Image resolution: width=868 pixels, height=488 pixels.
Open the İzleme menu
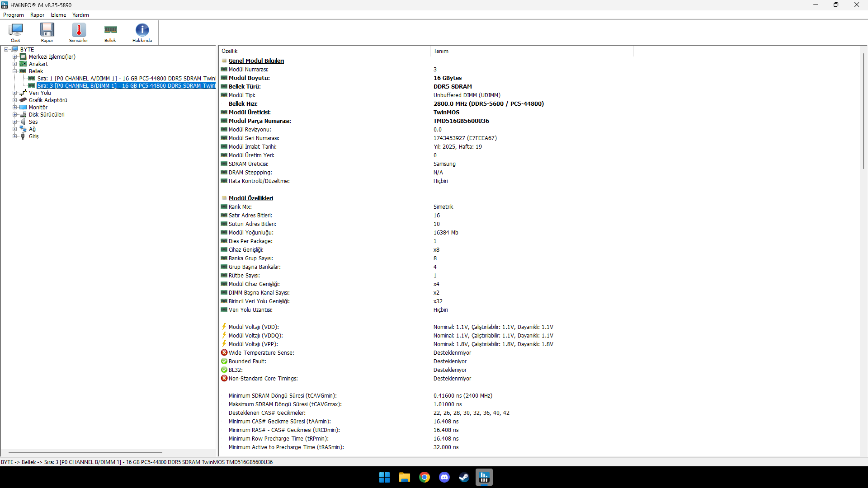pos(58,15)
